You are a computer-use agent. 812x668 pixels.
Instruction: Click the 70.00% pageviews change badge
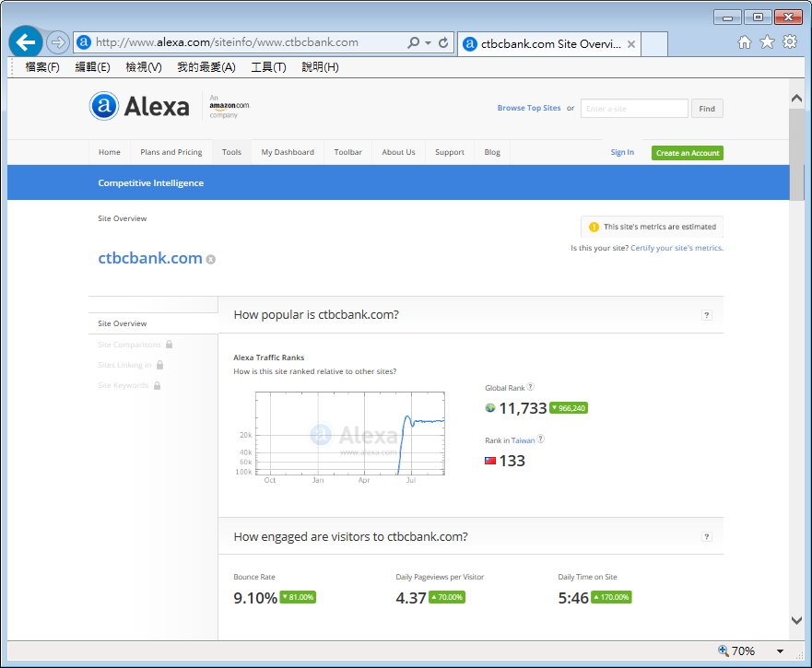point(447,597)
